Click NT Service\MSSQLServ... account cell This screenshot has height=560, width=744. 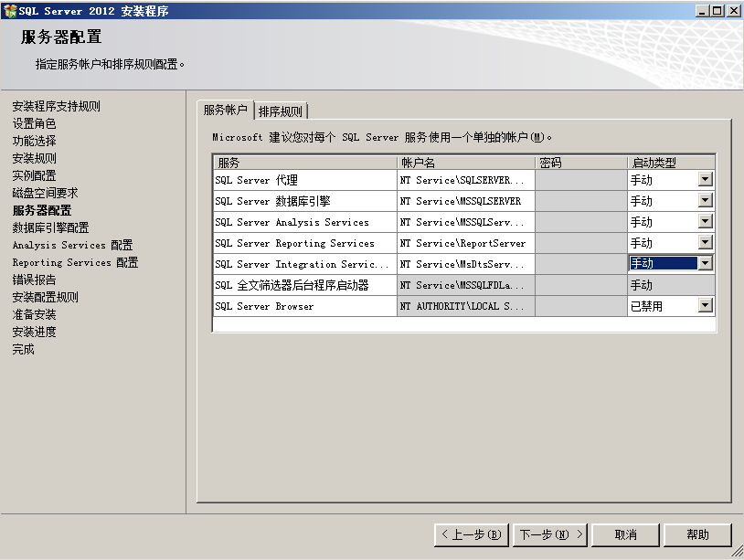pos(466,222)
